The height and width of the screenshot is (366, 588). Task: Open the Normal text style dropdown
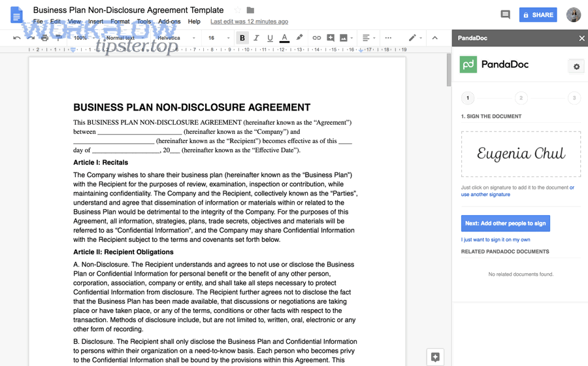(125, 38)
